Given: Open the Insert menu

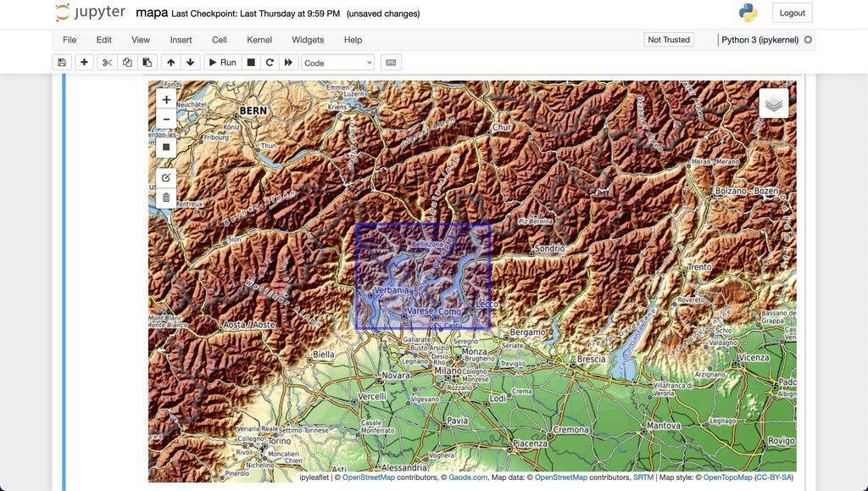Looking at the screenshot, I should coord(181,40).
